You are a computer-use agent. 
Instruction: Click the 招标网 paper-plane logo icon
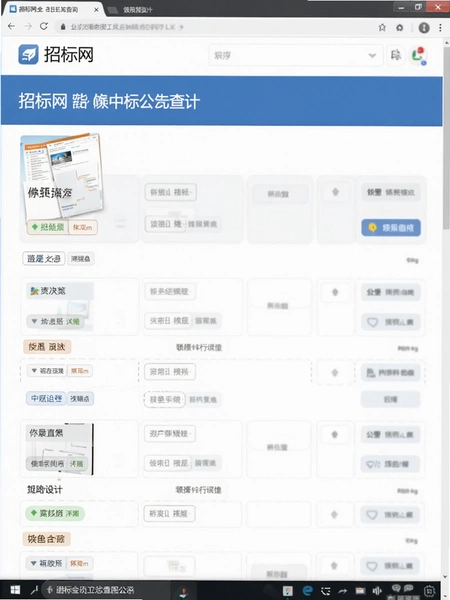point(28,54)
